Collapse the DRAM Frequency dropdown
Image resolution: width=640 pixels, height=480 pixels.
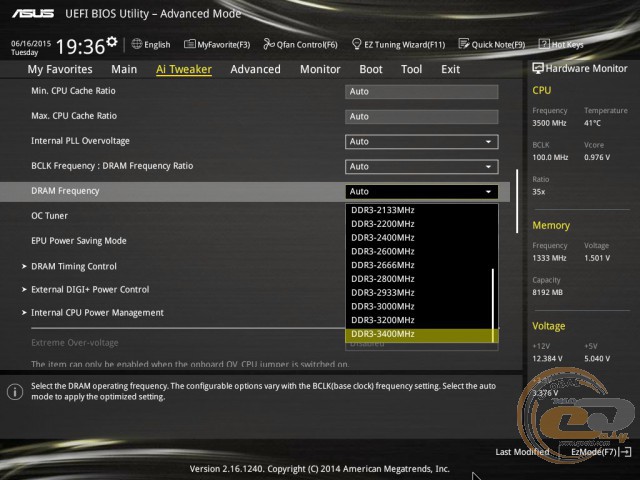422,191
